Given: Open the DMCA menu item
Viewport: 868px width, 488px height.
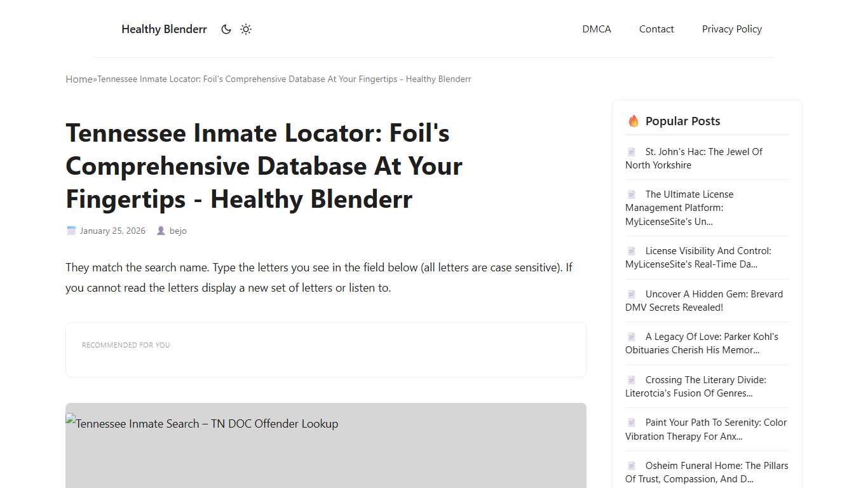Looking at the screenshot, I should (x=597, y=29).
